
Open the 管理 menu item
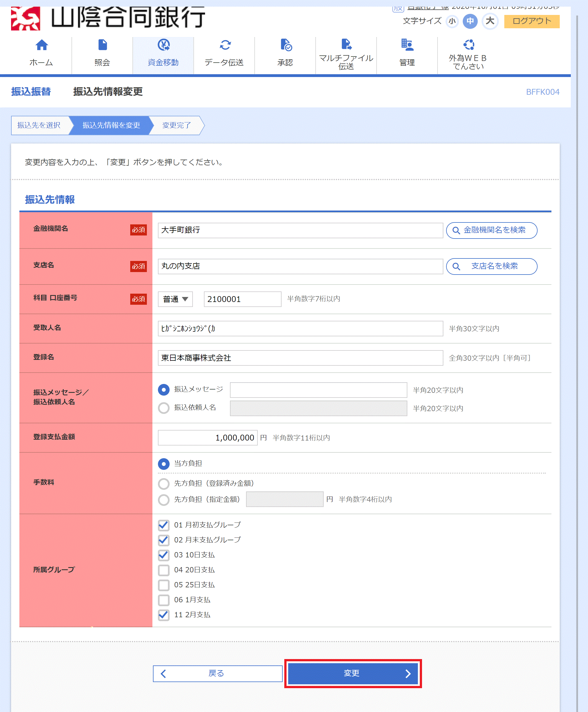pyautogui.click(x=407, y=55)
